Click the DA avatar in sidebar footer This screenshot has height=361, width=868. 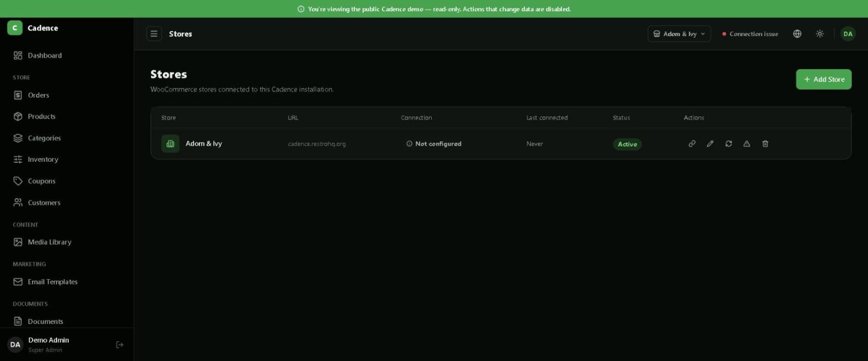point(15,344)
